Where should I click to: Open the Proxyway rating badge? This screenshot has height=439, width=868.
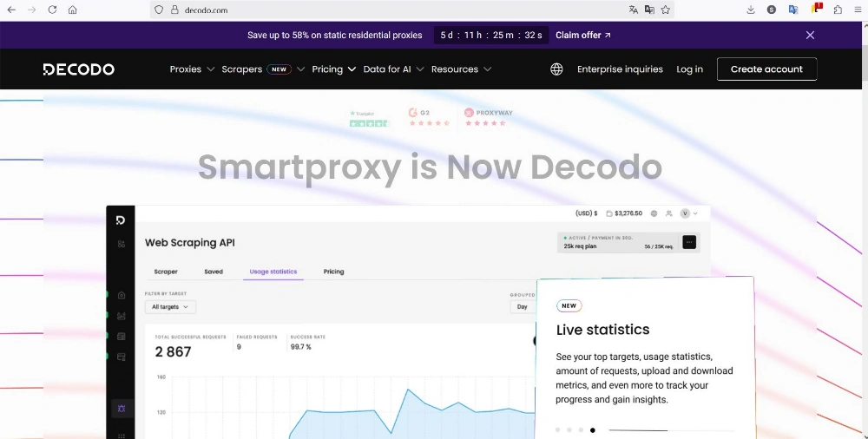pos(488,117)
